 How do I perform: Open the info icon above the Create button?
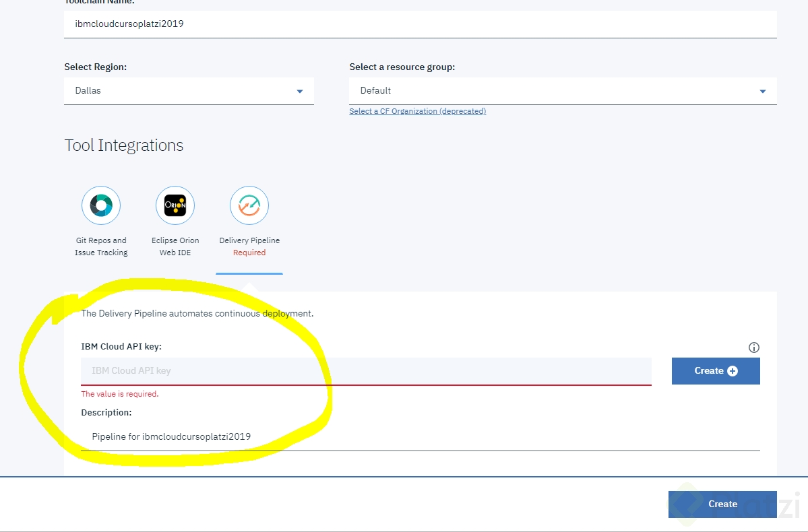[753, 347]
